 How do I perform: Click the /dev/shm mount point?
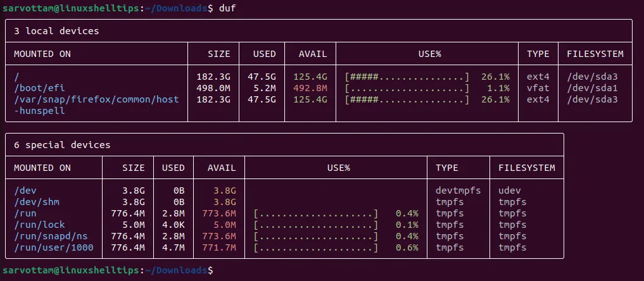tap(37, 202)
